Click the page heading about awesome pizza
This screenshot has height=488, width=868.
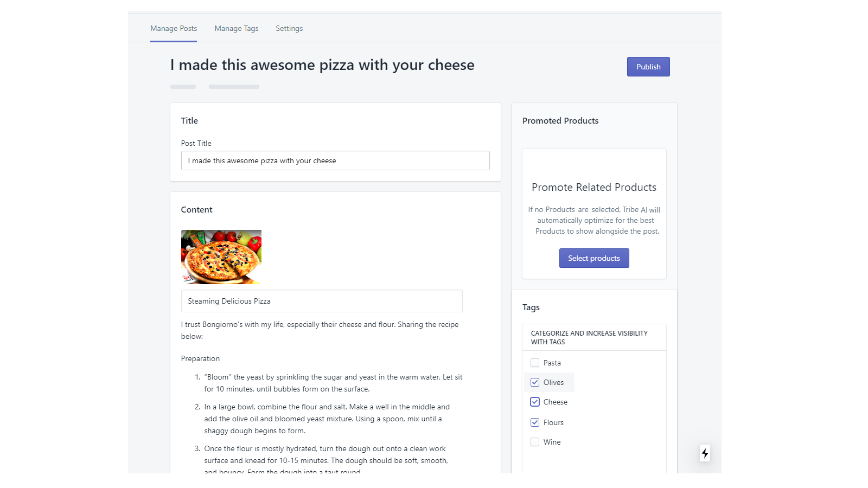pyautogui.click(x=322, y=65)
